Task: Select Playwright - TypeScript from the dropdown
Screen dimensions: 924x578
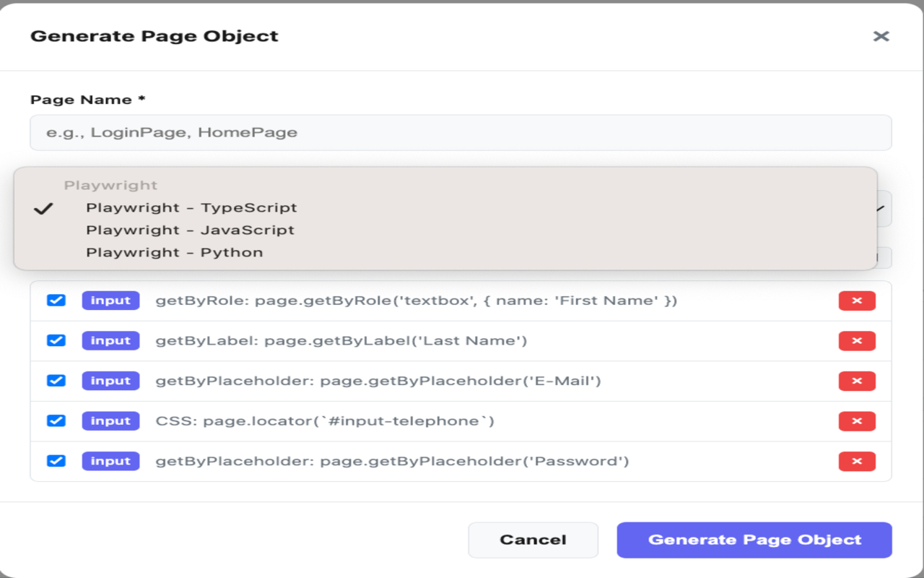Action: pyautogui.click(x=191, y=207)
